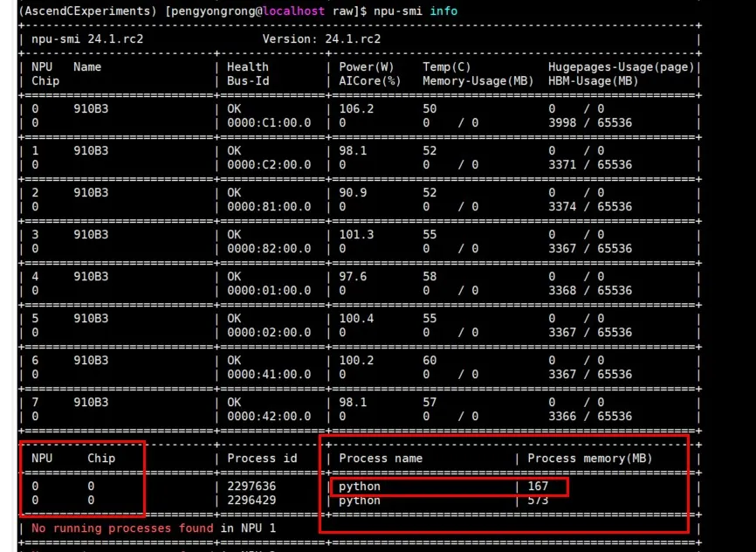Click power value 90.9 for NPU 2

pos(353,192)
